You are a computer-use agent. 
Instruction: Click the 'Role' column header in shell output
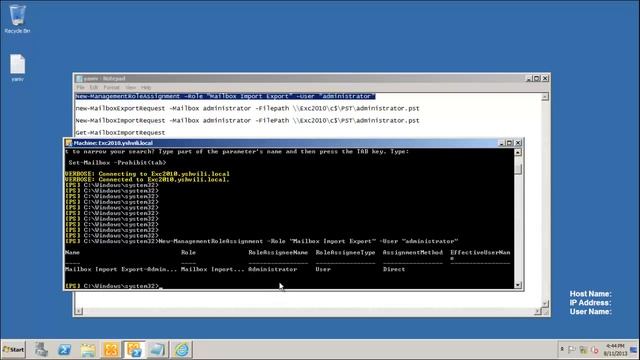tap(188, 253)
